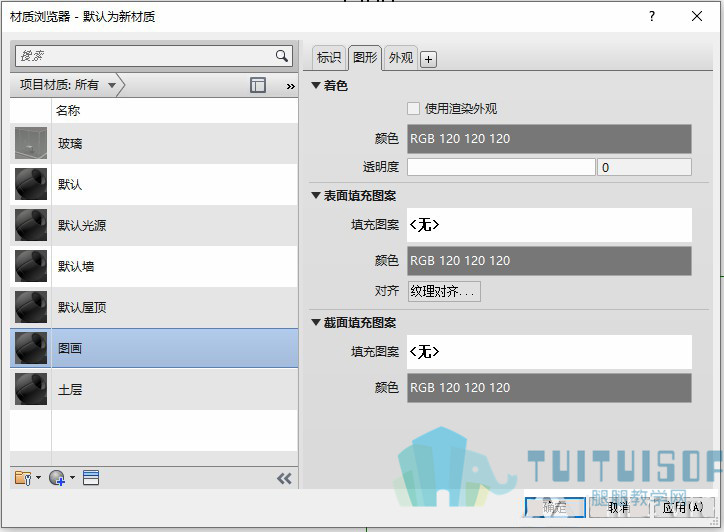The width and height of the screenshot is (724, 532).
Task: Select the 默认屋顶 material name
Action: click(82, 307)
